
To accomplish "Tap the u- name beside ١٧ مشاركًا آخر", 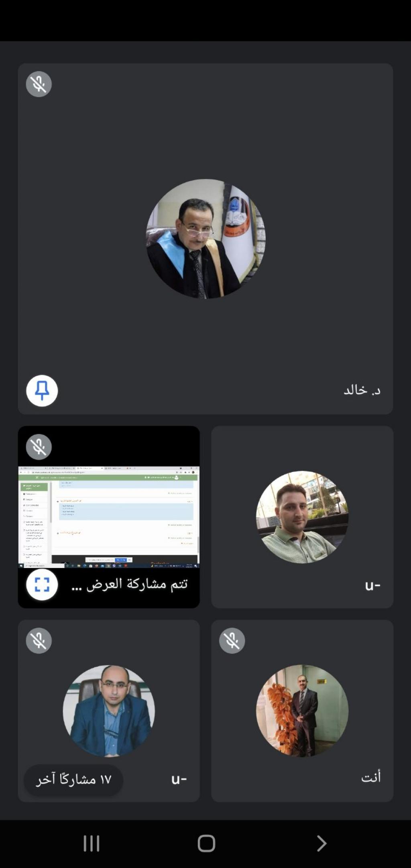I will (x=179, y=780).
